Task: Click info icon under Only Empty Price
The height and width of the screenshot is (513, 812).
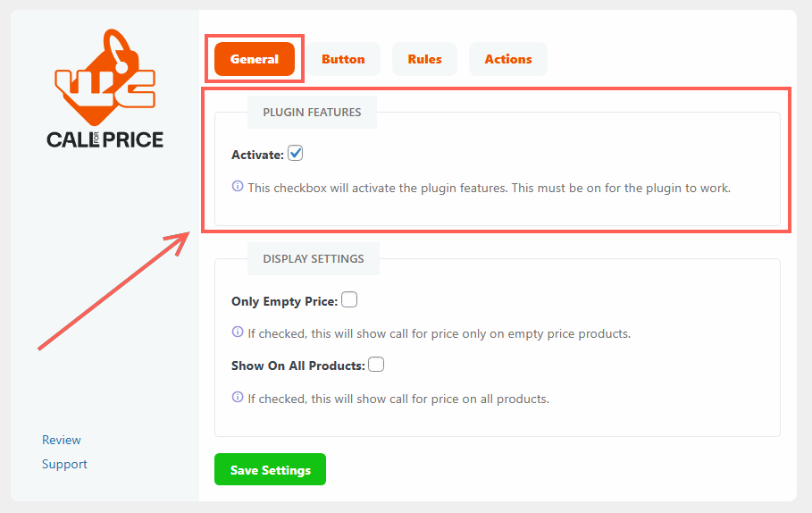Action: (238, 332)
